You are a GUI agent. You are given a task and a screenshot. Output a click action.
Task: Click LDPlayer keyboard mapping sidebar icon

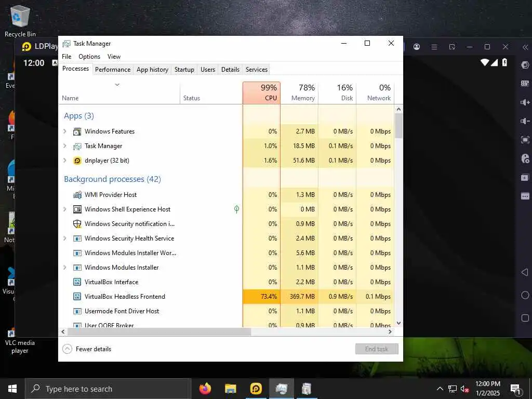pos(525,84)
